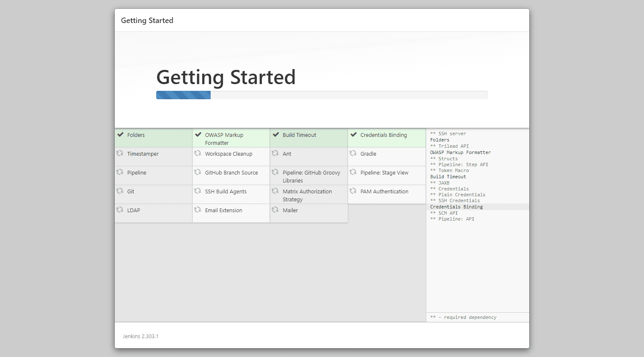Click the spinner icon next to Ant
The height and width of the screenshot is (357, 644).
point(275,154)
